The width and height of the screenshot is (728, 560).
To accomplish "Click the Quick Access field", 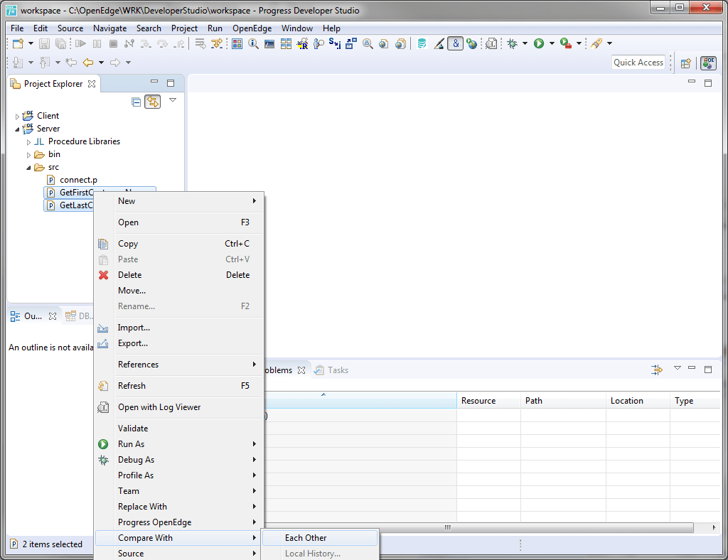I will pos(638,62).
